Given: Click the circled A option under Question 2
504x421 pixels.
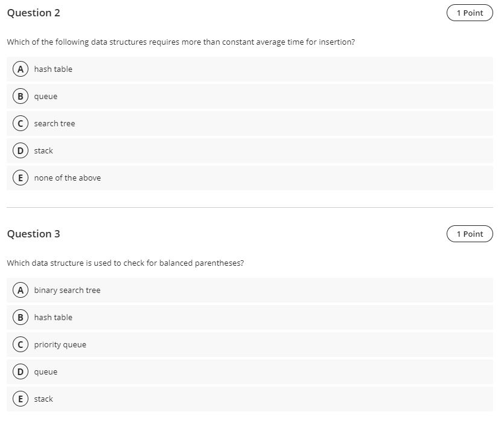Looking at the screenshot, I should (19, 69).
